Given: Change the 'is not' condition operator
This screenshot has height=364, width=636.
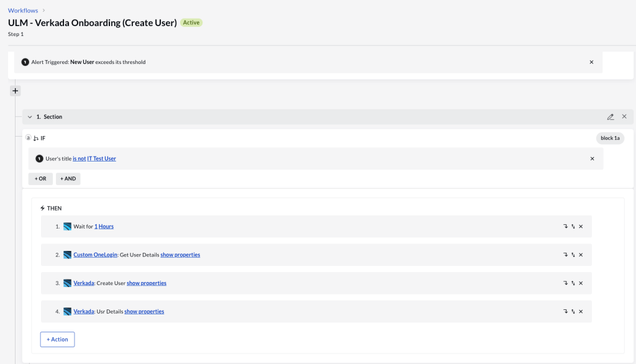Looking at the screenshot, I should [79, 158].
